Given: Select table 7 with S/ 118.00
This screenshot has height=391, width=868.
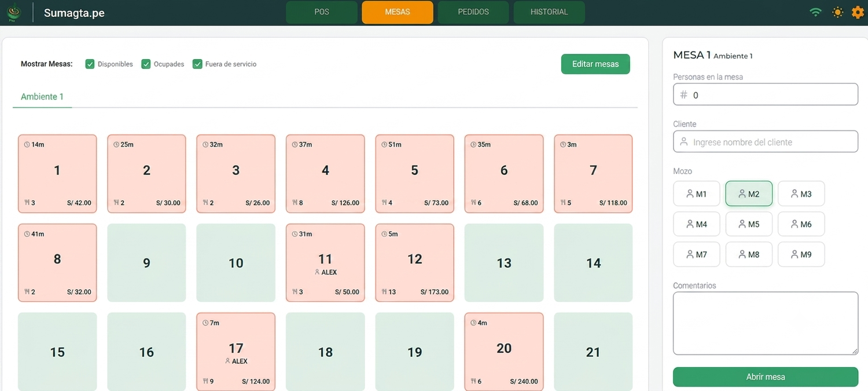Looking at the screenshot, I should (x=593, y=174).
